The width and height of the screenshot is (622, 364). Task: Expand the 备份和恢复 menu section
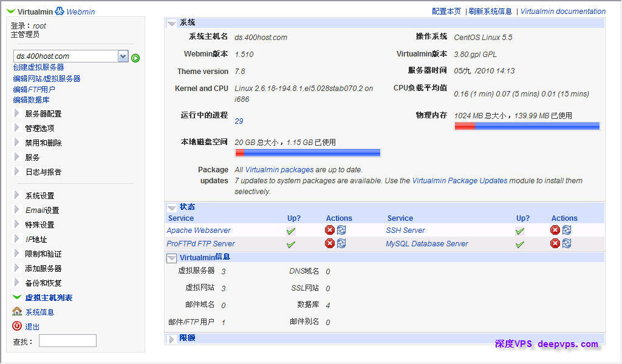coord(16,283)
